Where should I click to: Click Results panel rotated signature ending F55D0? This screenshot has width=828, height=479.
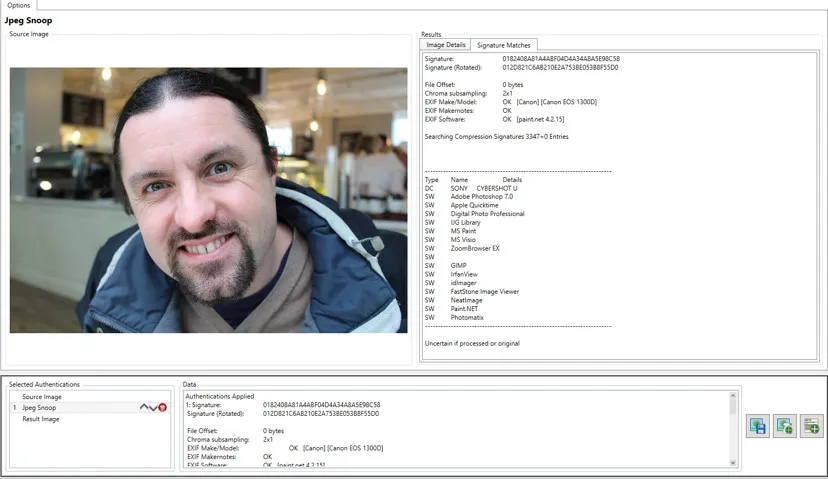(560, 68)
